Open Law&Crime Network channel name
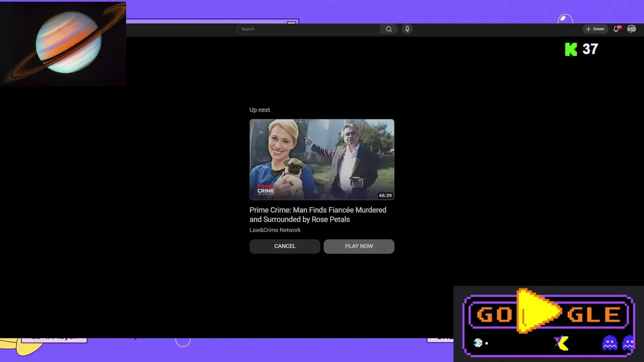The image size is (644, 362). tap(275, 230)
